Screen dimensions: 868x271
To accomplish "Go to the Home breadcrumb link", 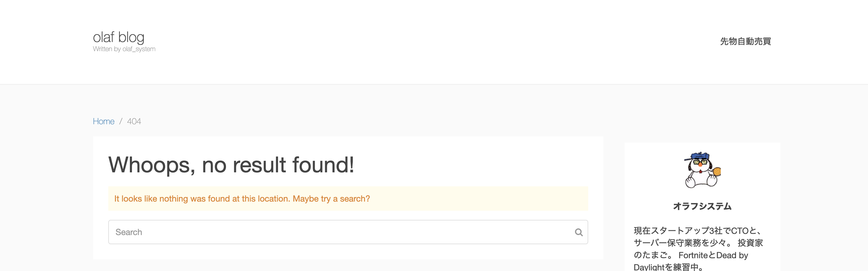I will tap(103, 121).
